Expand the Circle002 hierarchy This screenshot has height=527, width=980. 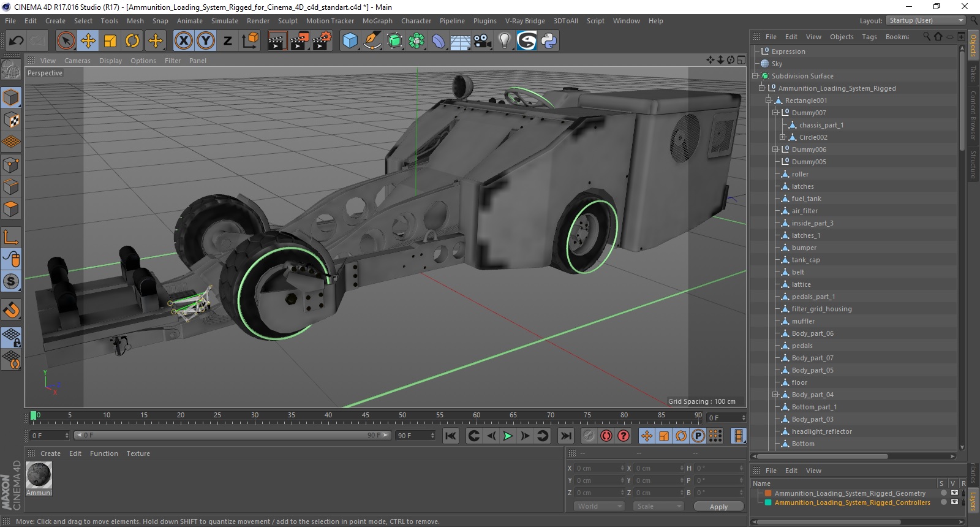pyautogui.click(x=782, y=137)
